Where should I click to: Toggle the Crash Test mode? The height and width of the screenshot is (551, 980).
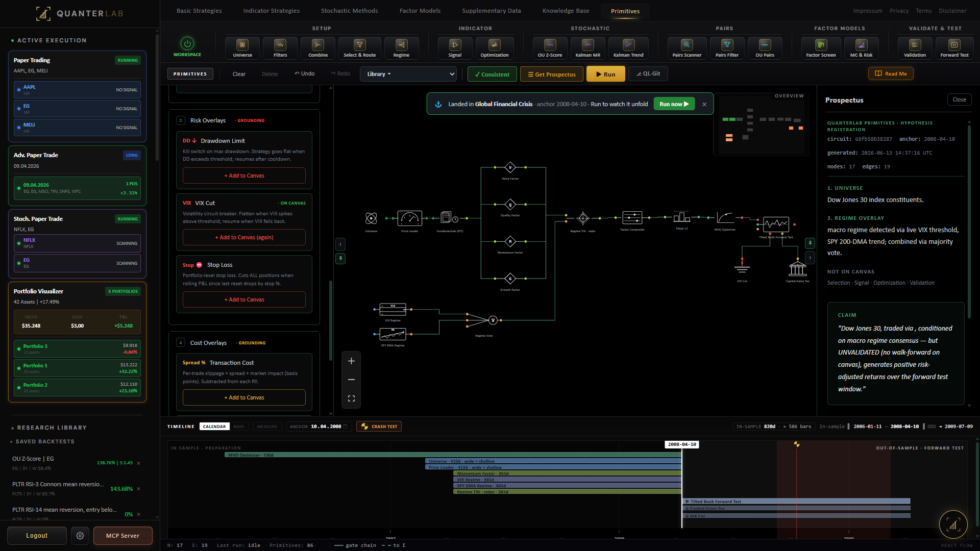pyautogui.click(x=379, y=427)
